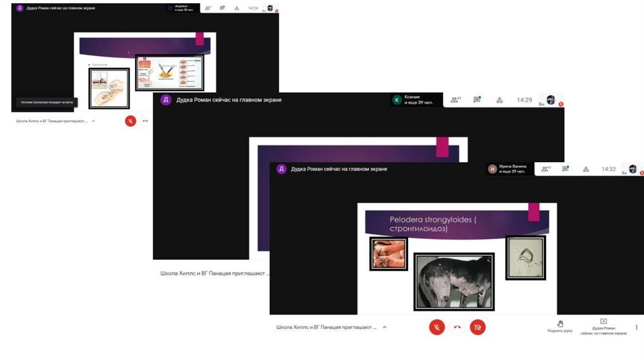This screenshot has height=361, width=644.
Task: Open the activities icon in the 14:32 window
Action: click(x=586, y=169)
